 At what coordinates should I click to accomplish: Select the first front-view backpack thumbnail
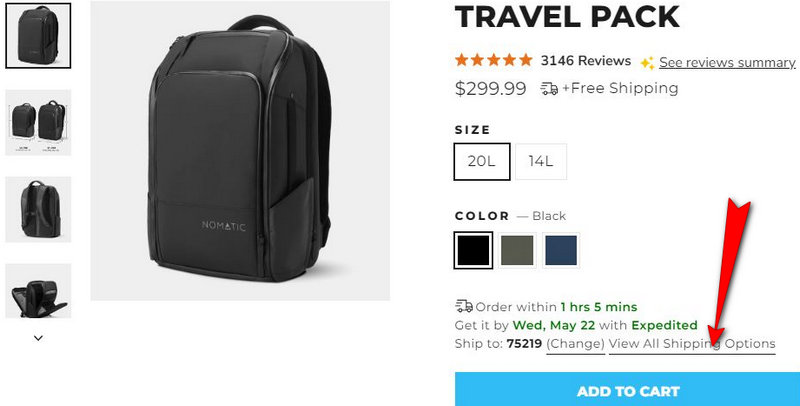coord(38,36)
